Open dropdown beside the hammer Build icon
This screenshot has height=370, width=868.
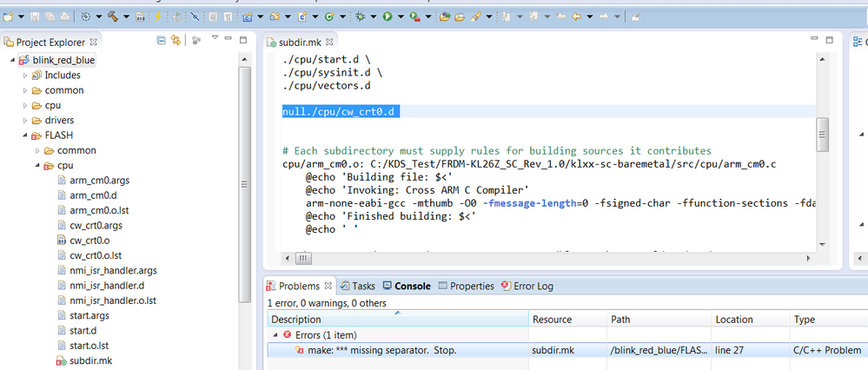point(126,17)
